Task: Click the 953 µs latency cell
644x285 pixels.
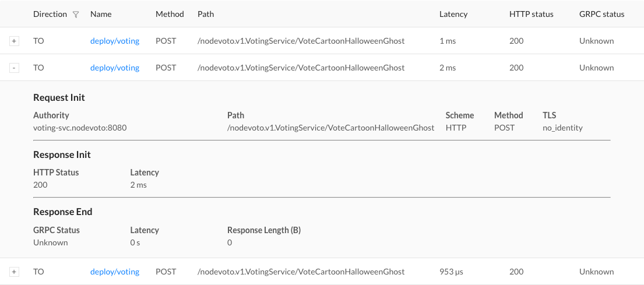Action: [451, 272]
